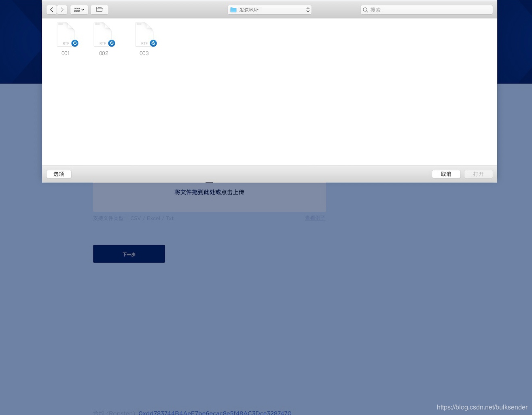Image resolution: width=532 pixels, height=415 pixels.
Task: Open the 查看例子 example link
Action: 315,218
